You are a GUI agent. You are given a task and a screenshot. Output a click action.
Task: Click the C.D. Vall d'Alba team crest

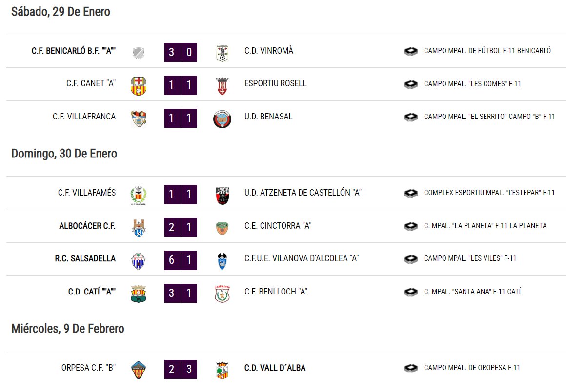pyautogui.click(x=222, y=370)
